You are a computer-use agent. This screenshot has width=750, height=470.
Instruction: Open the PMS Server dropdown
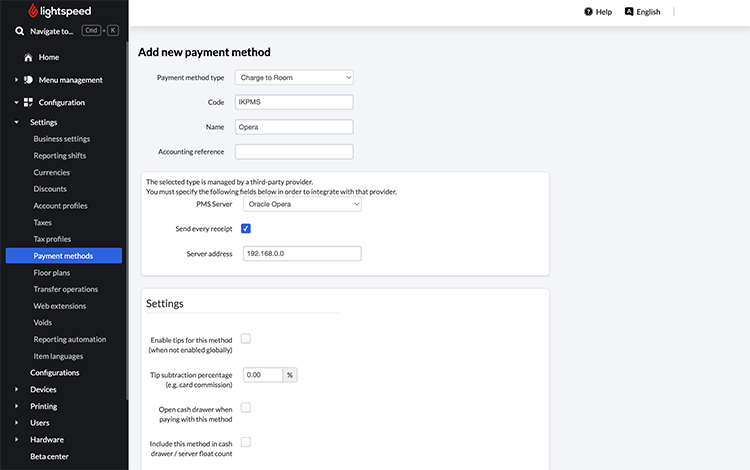point(302,204)
